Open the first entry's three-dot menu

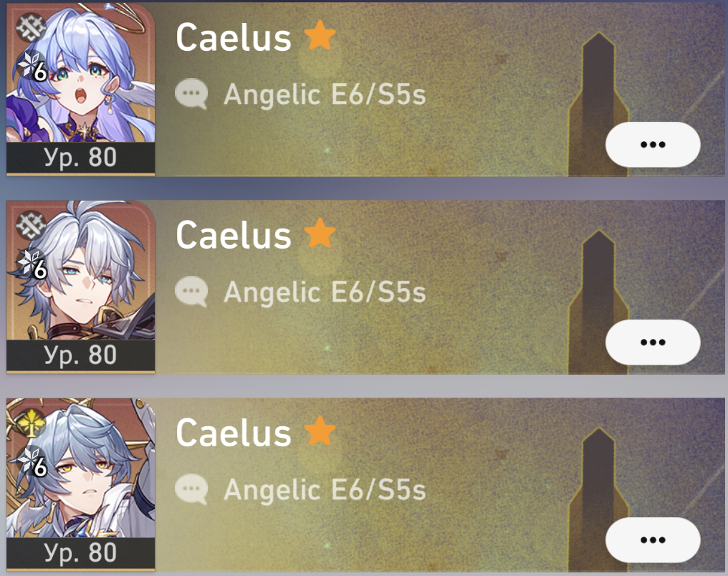click(653, 144)
